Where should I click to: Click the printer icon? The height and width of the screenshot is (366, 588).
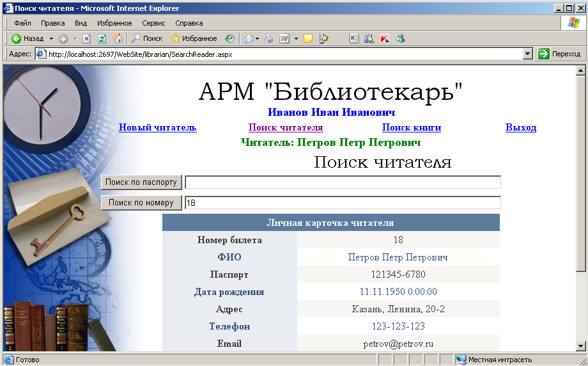[x=269, y=38]
